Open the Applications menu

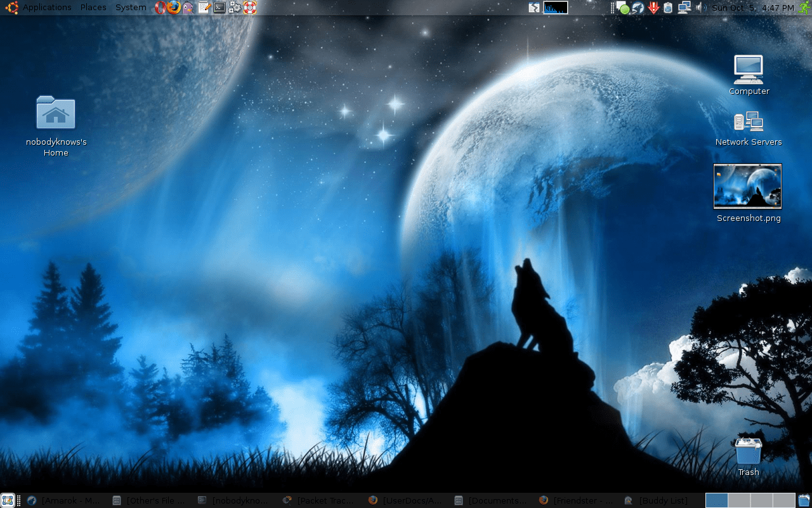coord(47,8)
